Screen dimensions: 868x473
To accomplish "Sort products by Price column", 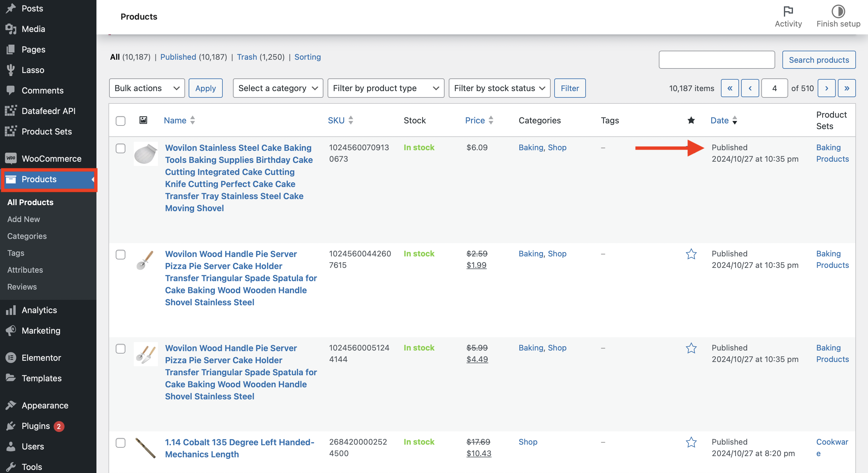I will tap(479, 120).
